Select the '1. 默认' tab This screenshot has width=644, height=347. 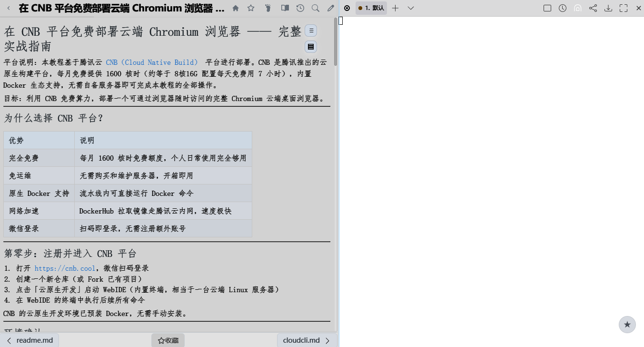371,8
